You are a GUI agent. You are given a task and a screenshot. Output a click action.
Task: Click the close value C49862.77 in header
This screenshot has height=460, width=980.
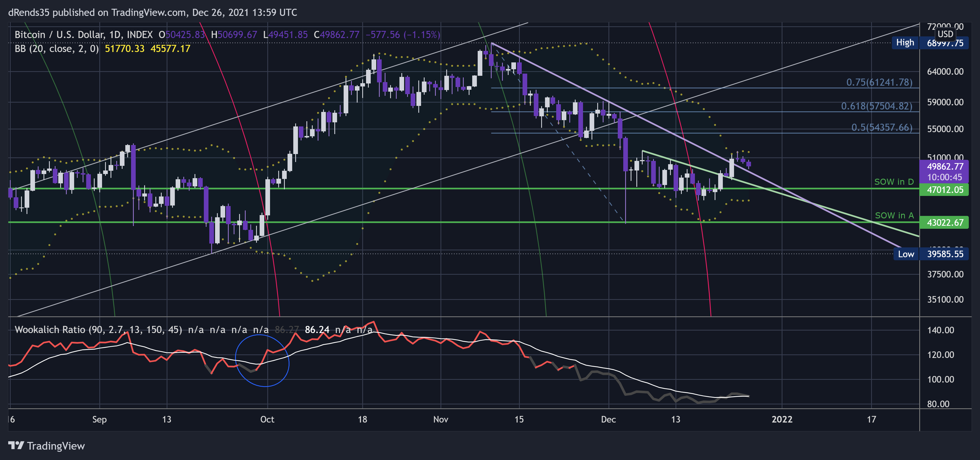click(336, 35)
